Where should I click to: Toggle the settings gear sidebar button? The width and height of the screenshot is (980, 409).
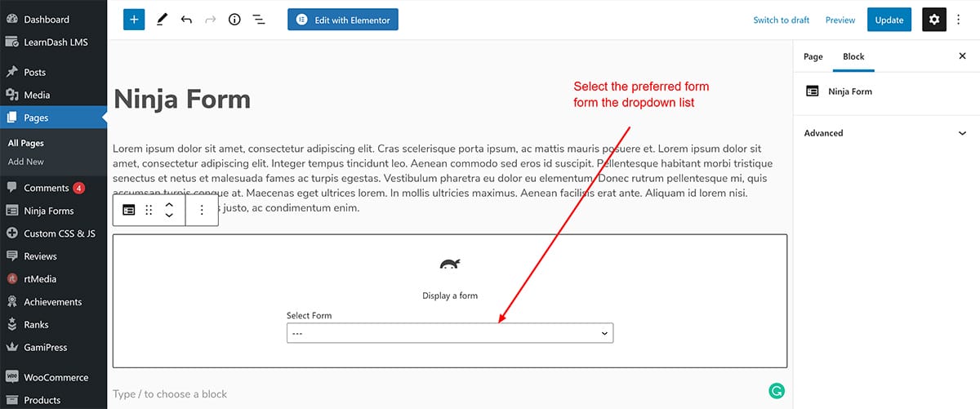point(934,20)
